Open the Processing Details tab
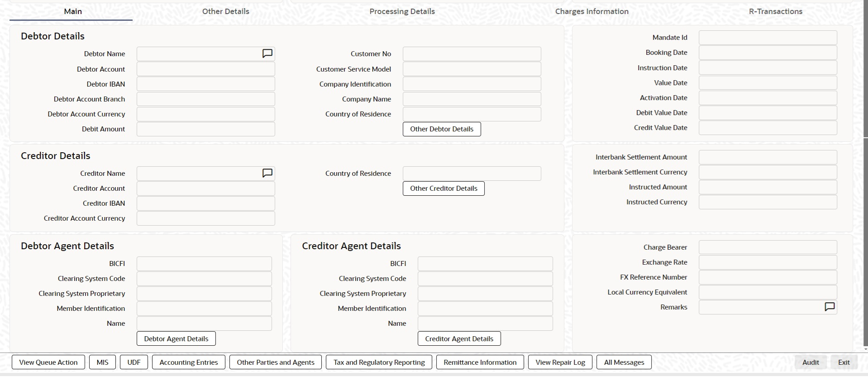The width and height of the screenshot is (868, 377). (x=402, y=11)
